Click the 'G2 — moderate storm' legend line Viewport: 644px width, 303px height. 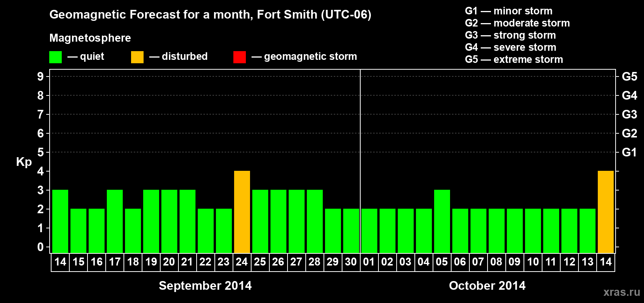[x=517, y=23]
